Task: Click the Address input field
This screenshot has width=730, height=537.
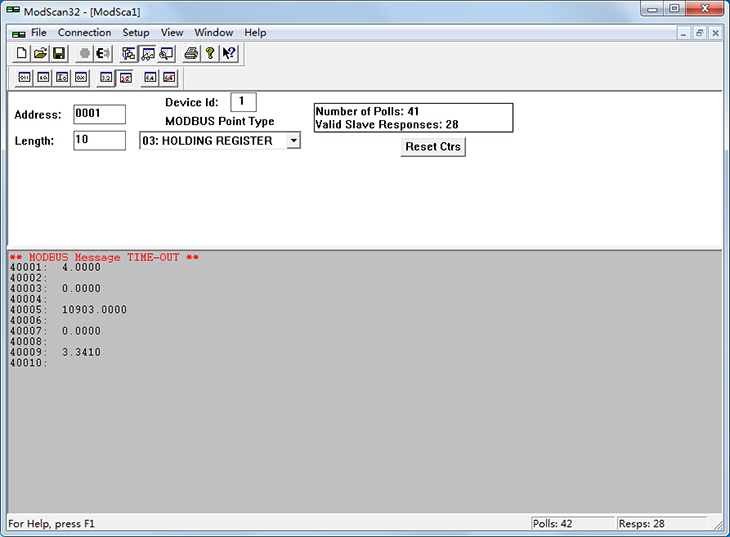Action: (99, 114)
